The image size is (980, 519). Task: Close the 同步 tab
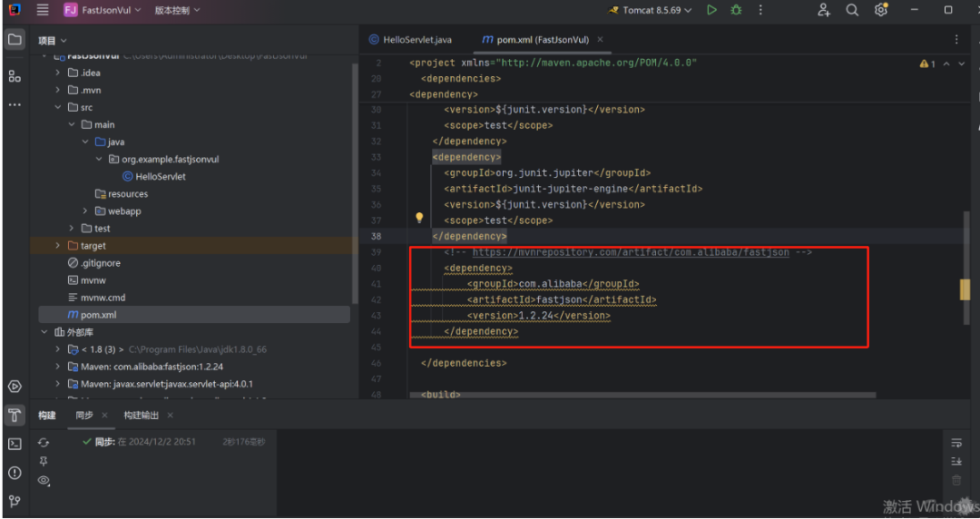pos(104,416)
